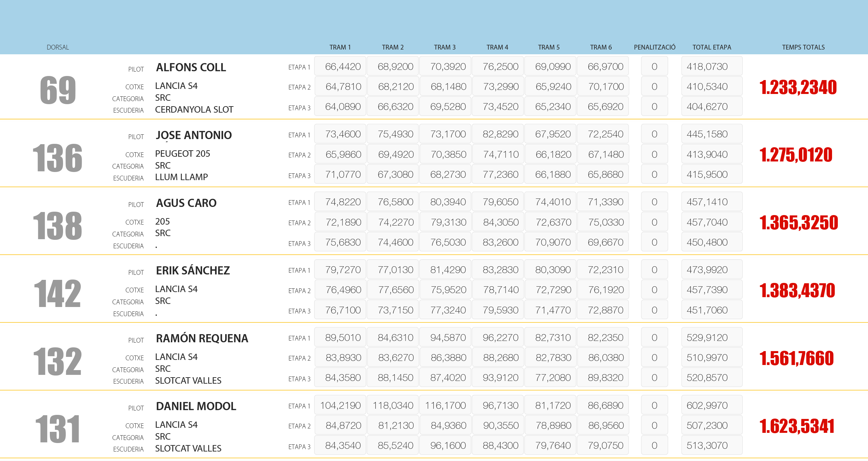Click CERDANYOLA SLOT escuderia text
The height and width of the screenshot is (461, 868).
coord(194,110)
